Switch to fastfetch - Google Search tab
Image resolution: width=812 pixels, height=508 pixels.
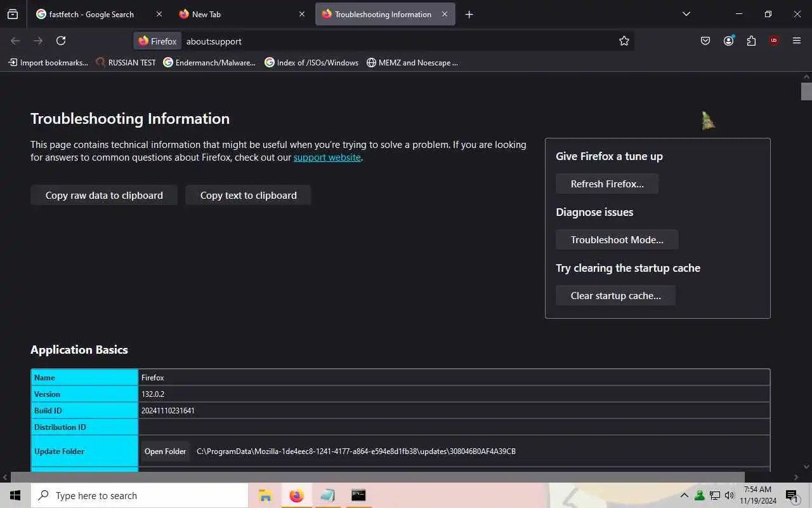98,14
